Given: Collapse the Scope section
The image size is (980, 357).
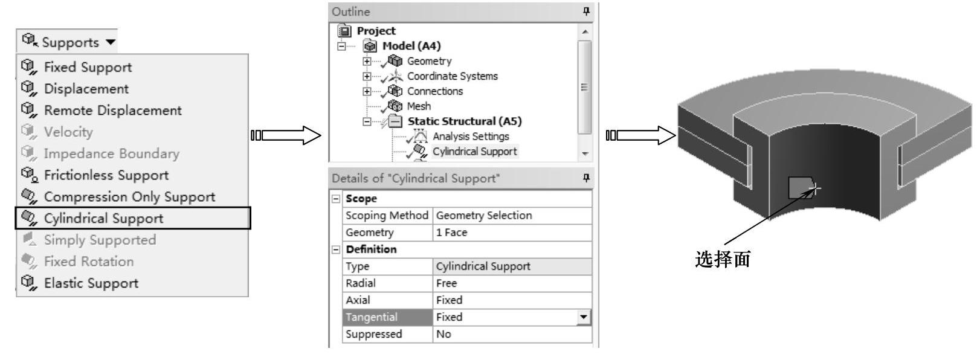Looking at the screenshot, I should pyautogui.click(x=337, y=199).
